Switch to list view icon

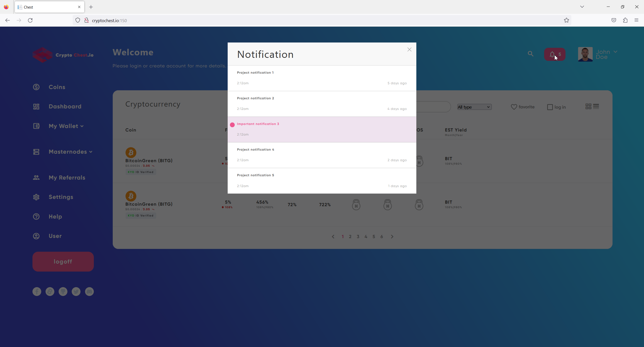(x=596, y=107)
